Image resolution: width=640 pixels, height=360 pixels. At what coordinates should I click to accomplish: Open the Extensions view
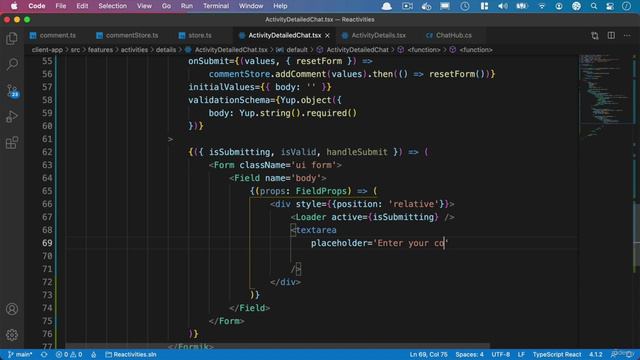(x=12, y=143)
